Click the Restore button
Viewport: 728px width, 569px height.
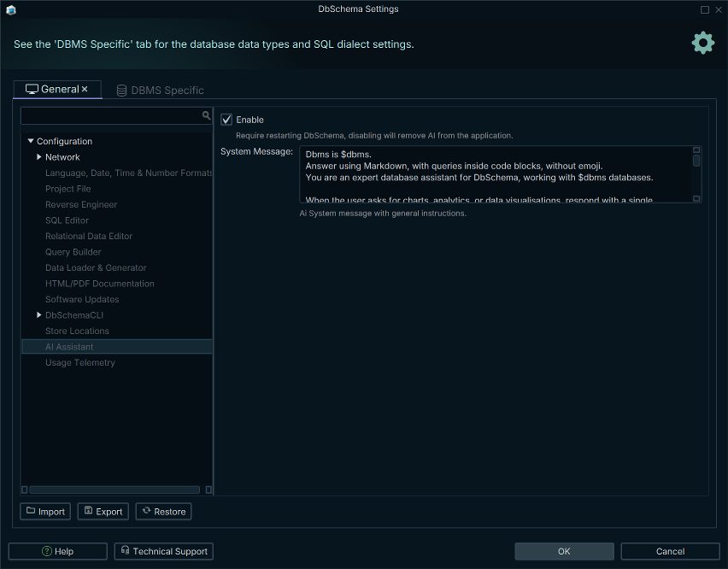pos(163,512)
